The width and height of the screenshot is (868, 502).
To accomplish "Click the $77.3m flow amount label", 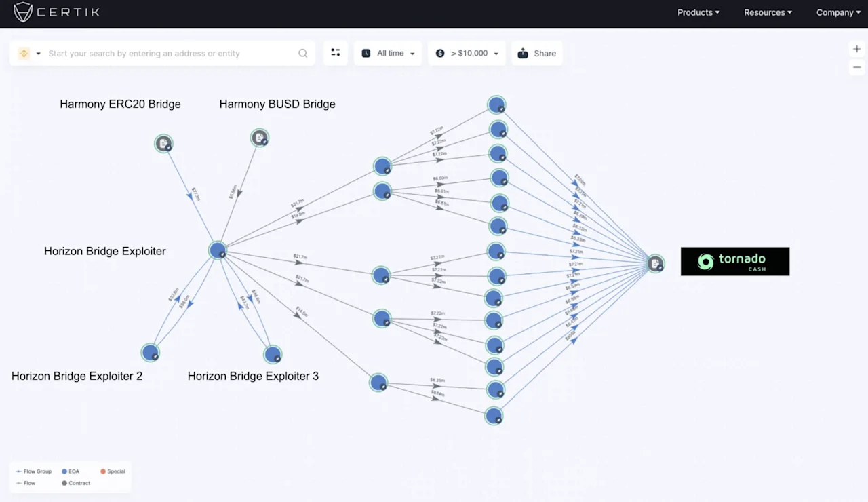I will click(195, 193).
